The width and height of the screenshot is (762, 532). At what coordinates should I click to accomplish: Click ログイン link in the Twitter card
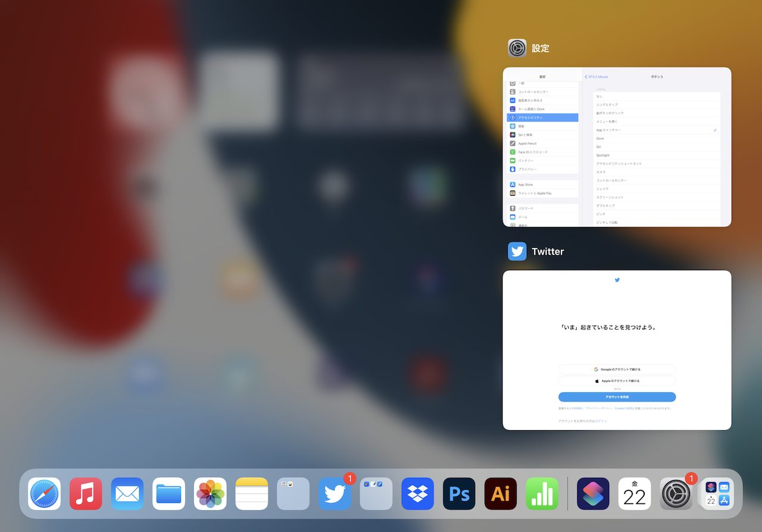point(601,421)
